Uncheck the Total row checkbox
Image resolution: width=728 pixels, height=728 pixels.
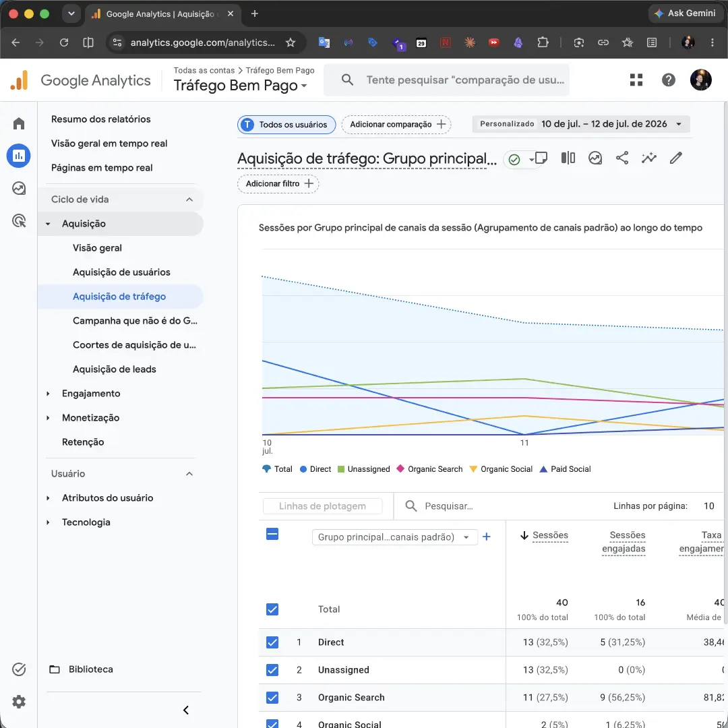coord(272,609)
